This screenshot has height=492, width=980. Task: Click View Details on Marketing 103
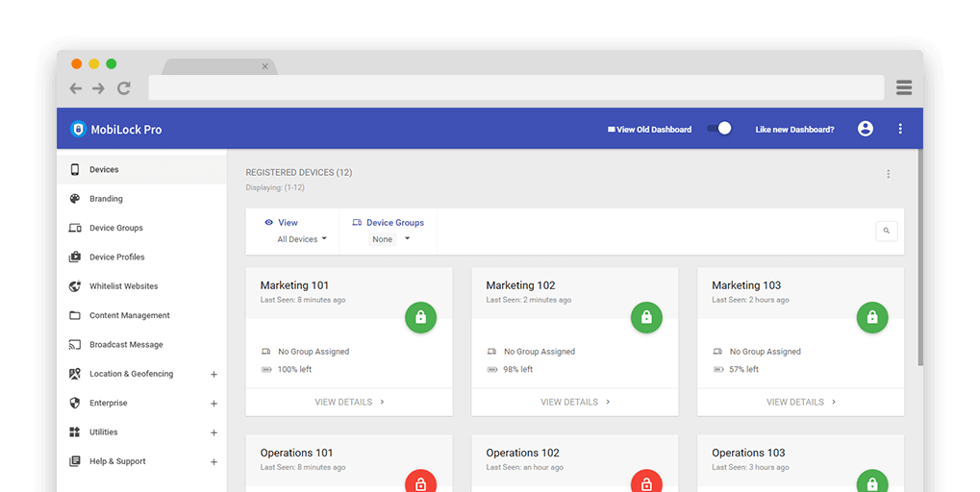point(800,402)
